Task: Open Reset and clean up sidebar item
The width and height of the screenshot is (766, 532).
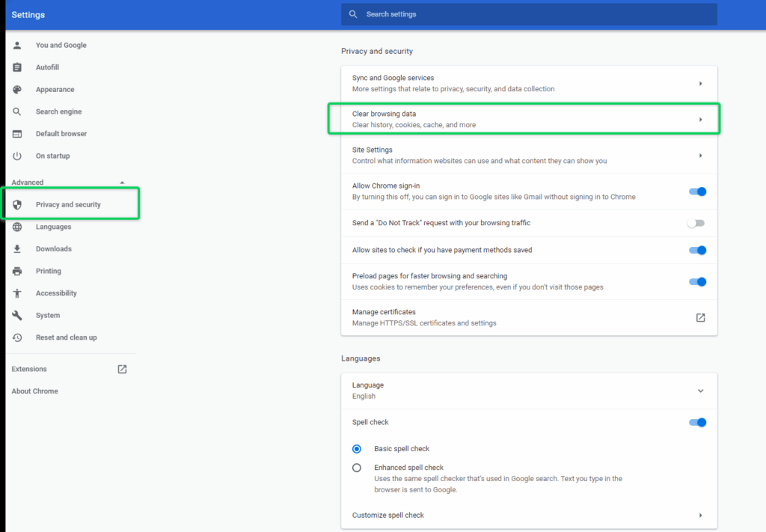Action: [x=66, y=337]
